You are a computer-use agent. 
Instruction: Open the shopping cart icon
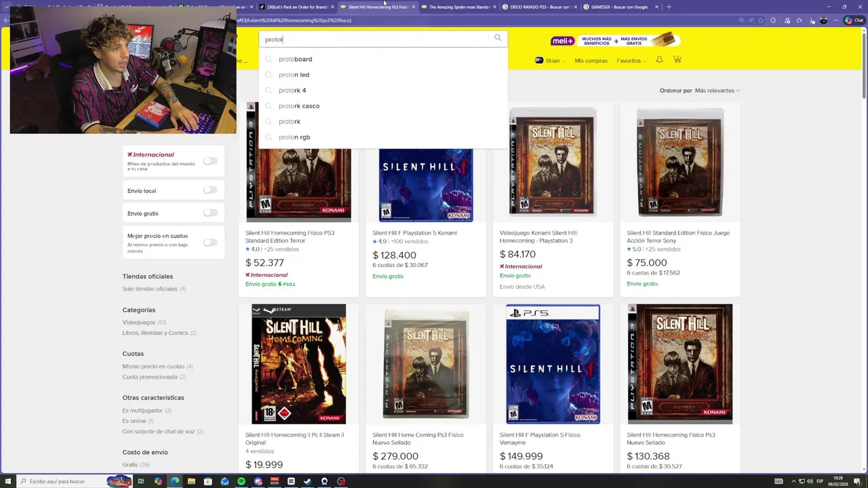[677, 60]
